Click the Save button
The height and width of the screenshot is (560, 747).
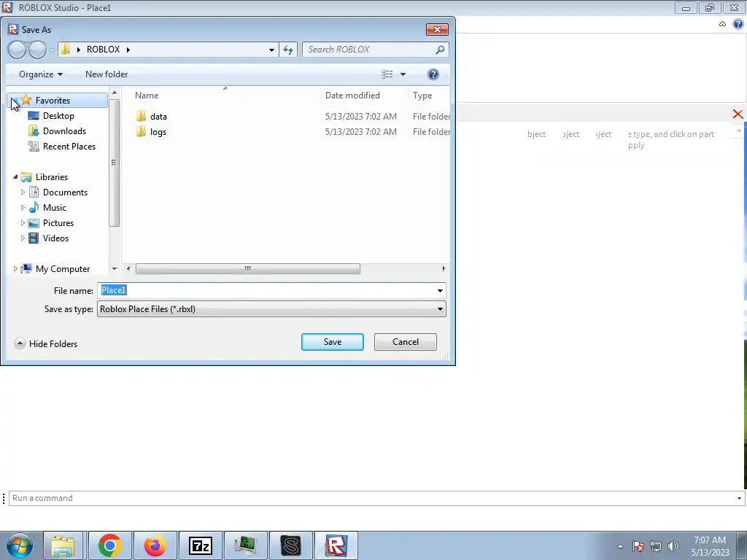point(333,342)
